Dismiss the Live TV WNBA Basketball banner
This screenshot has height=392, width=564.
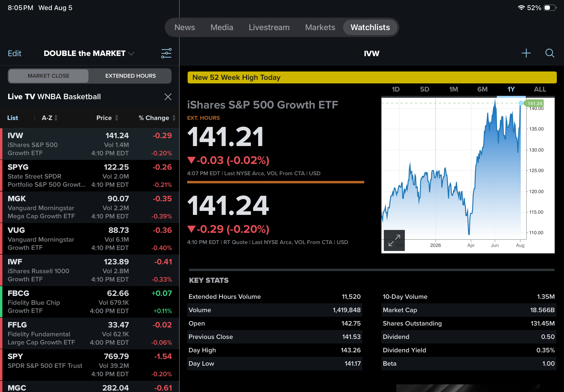pyautogui.click(x=168, y=97)
